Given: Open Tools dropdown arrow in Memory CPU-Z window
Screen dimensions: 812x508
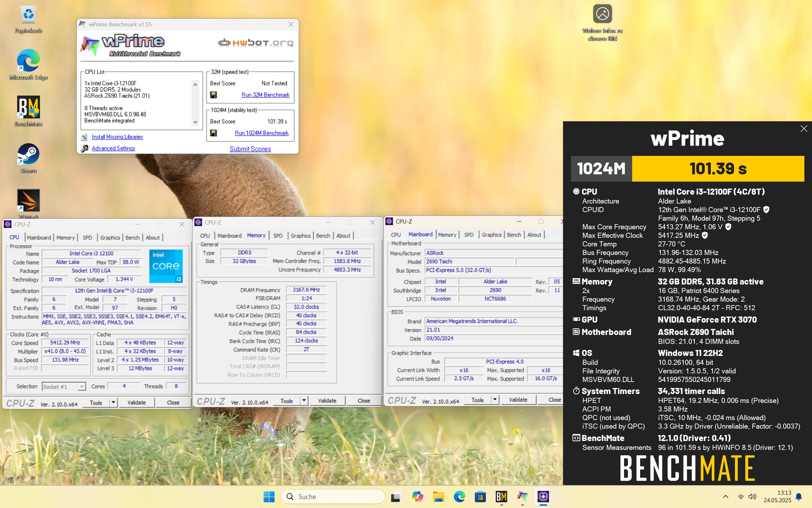Looking at the screenshot, I should (304, 400).
